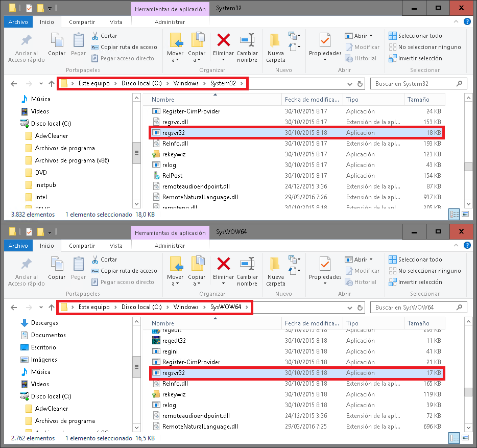Click Eliminar red X in System32 window
The image size is (477, 448).
223,40
